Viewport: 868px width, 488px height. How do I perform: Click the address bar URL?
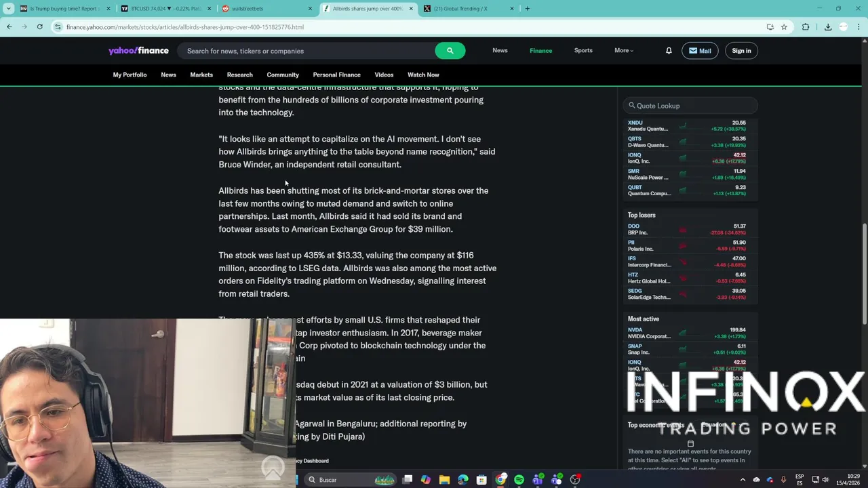(x=185, y=27)
